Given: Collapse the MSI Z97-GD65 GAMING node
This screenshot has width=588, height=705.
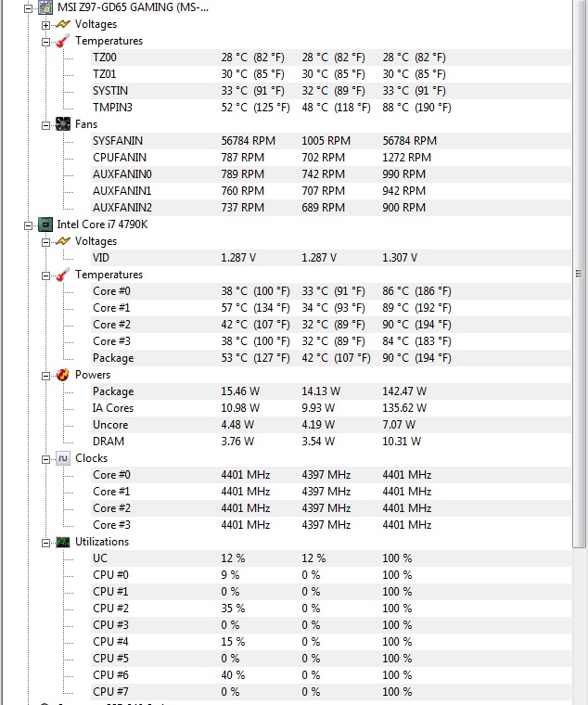Looking at the screenshot, I should [x=28, y=8].
